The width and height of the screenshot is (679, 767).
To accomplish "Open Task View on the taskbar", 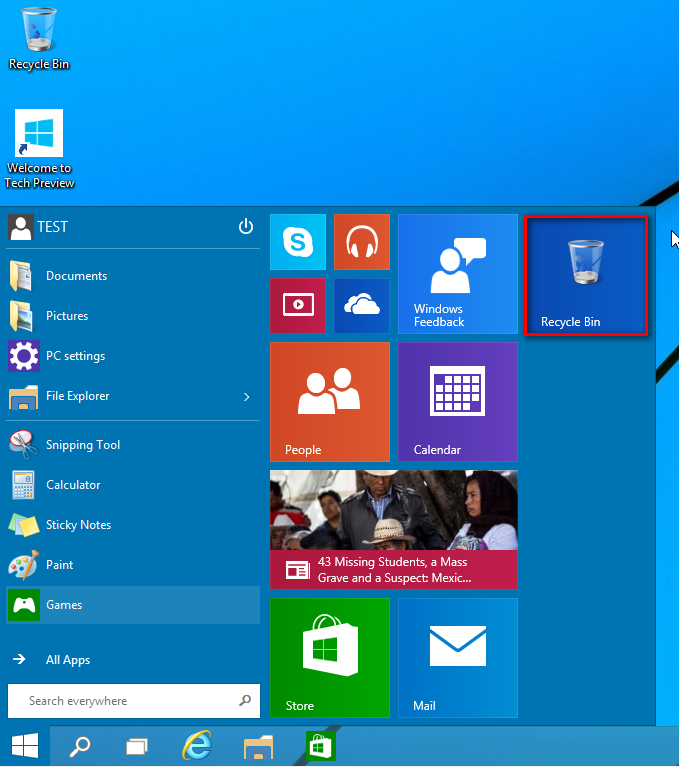I will [x=137, y=747].
